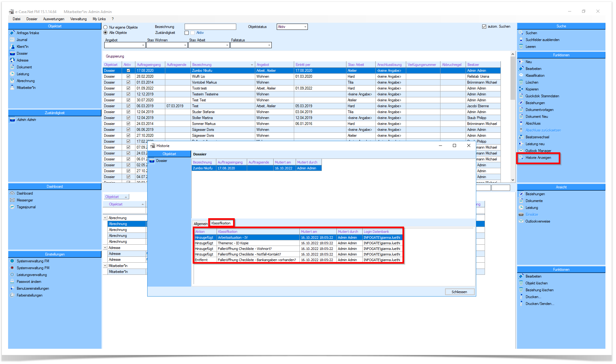Screen dimensions: 616x364
Task: Click the Dokument icon in Objektart
Action: [12, 67]
